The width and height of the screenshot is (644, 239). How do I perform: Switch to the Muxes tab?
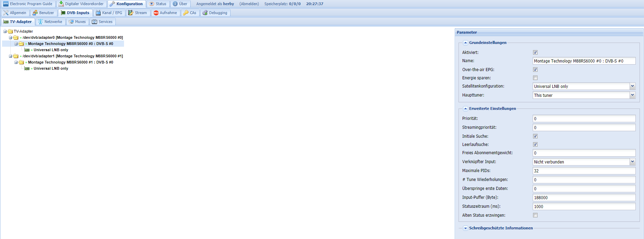(77, 22)
